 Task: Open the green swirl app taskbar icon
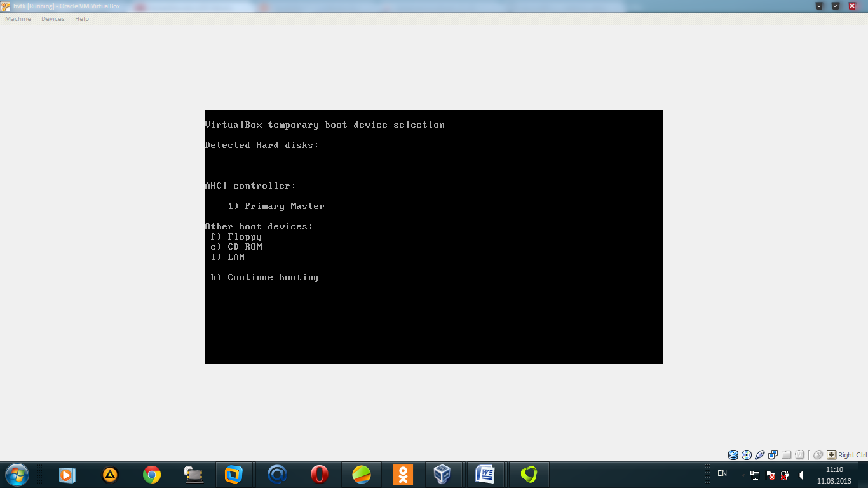[x=529, y=475]
